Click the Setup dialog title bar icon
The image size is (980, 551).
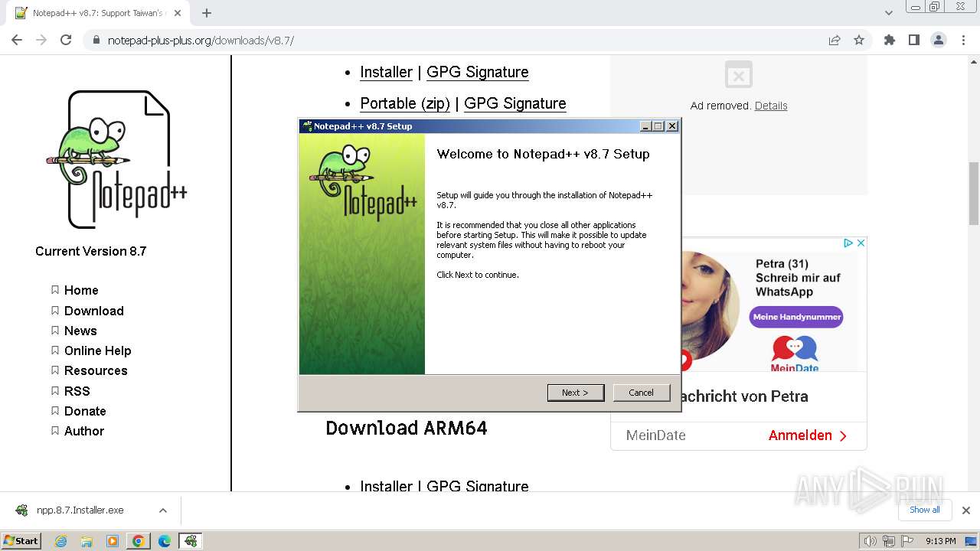[307, 126]
